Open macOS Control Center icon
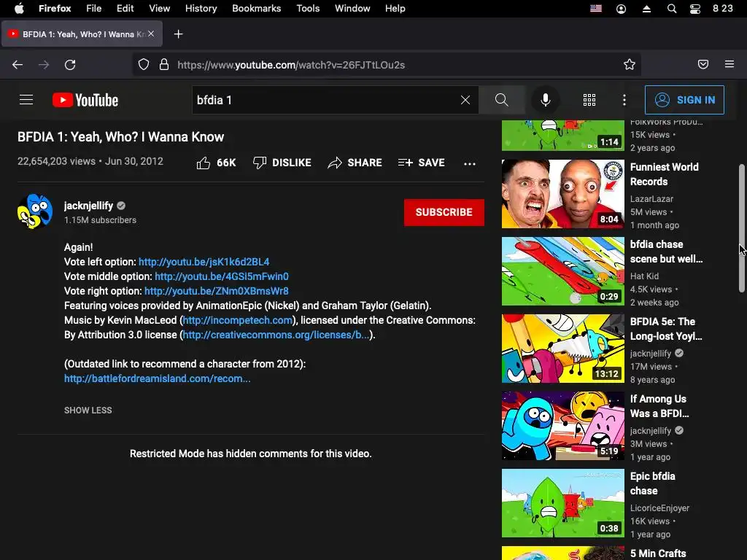This screenshot has width=747, height=560. [x=695, y=9]
